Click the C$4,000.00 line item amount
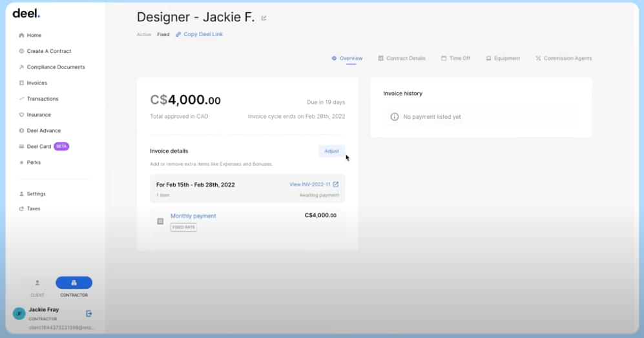 (320, 215)
